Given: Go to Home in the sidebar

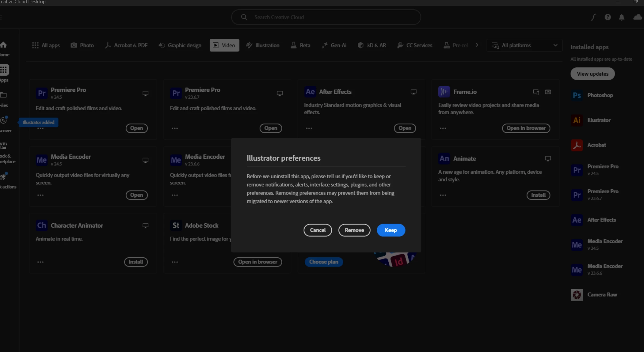Looking at the screenshot, I should click(4, 45).
